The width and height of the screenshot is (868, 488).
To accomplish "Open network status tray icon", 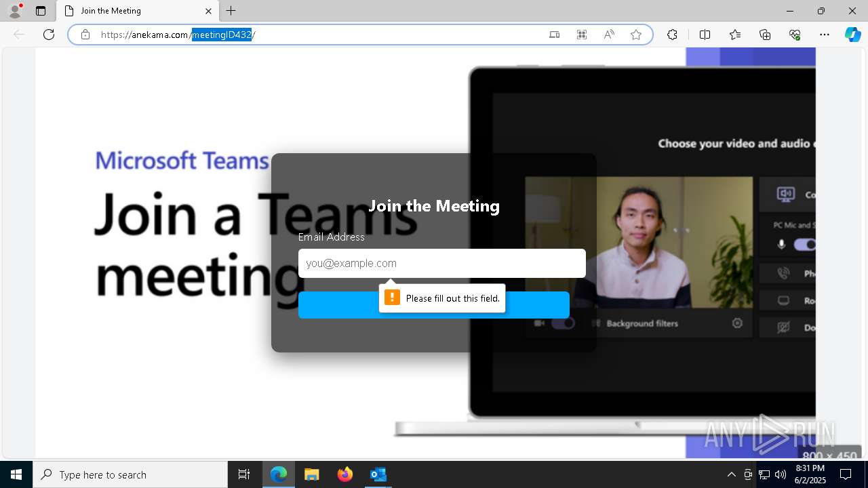I will (764, 474).
